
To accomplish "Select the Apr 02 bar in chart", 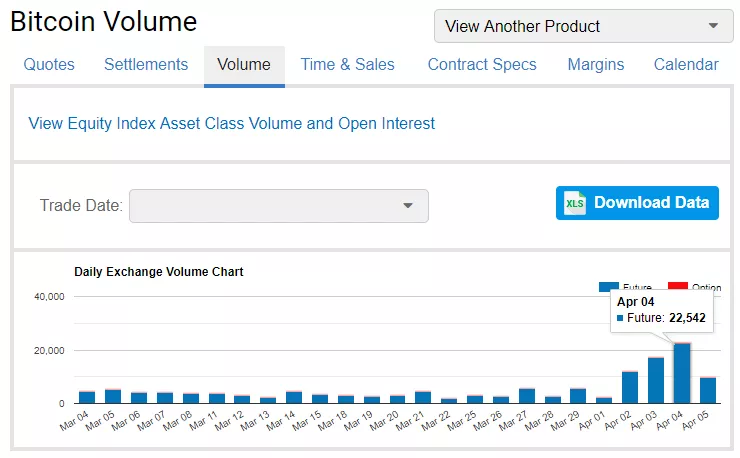I will tap(630, 388).
